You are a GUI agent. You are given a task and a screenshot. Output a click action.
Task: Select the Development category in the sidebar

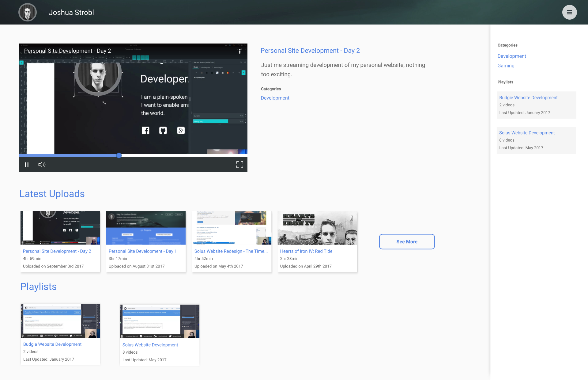(x=512, y=56)
